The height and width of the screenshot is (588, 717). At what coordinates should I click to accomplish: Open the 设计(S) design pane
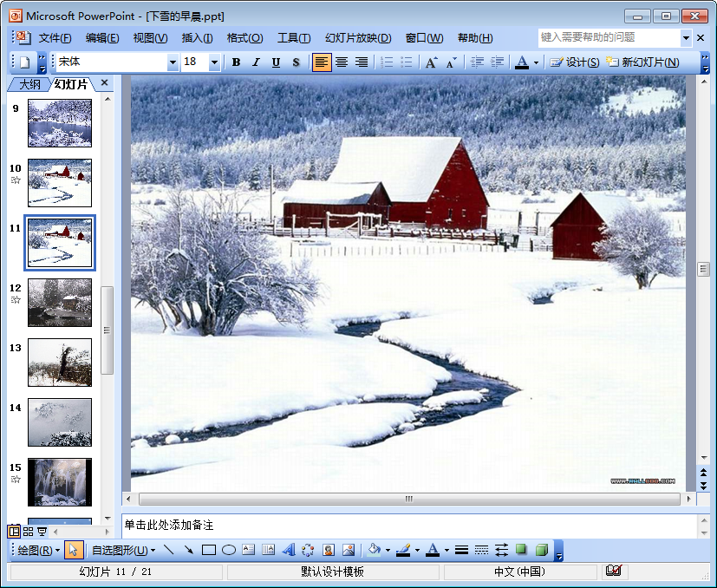tap(574, 62)
